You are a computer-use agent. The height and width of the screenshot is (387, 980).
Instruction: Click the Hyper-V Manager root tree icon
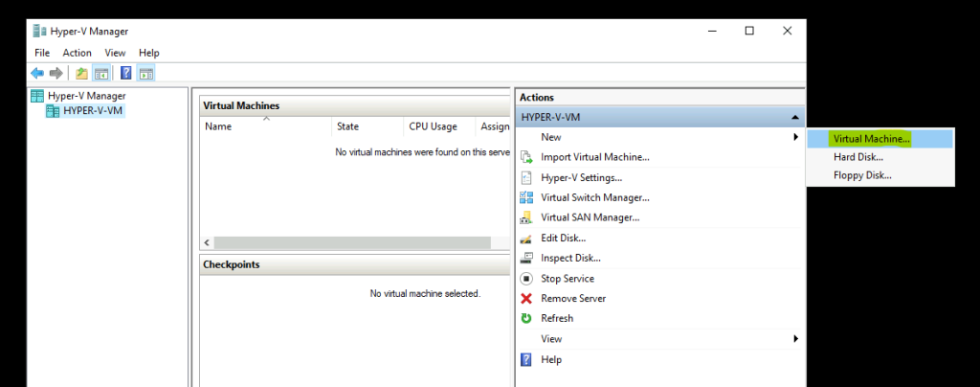(37, 96)
